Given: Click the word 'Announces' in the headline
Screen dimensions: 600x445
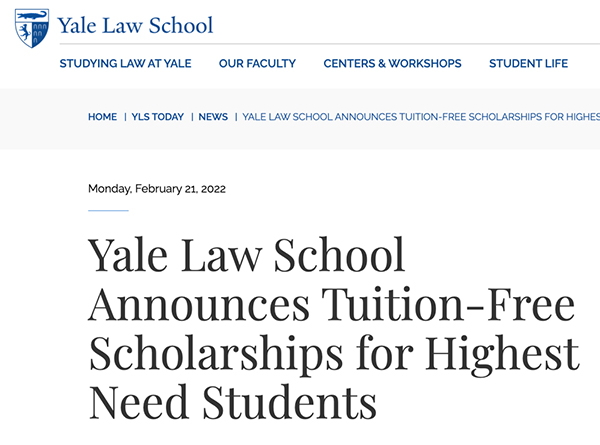Looking at the screenshot, I should point(199,304).
